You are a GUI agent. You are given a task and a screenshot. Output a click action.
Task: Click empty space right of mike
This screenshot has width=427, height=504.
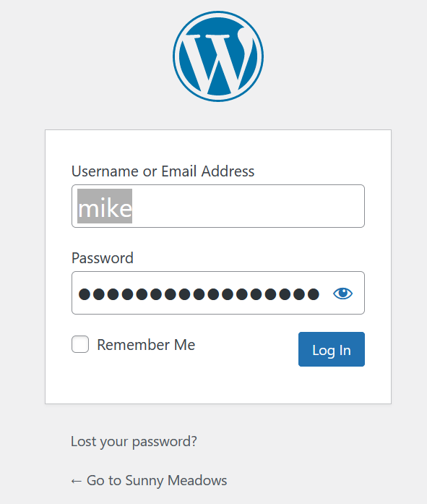point(247,206)
